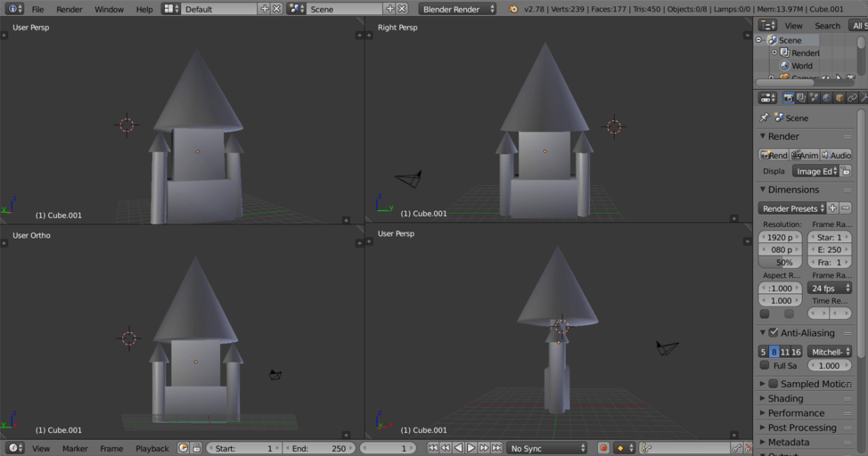Add a render preset with plus

tap(832, 208)
